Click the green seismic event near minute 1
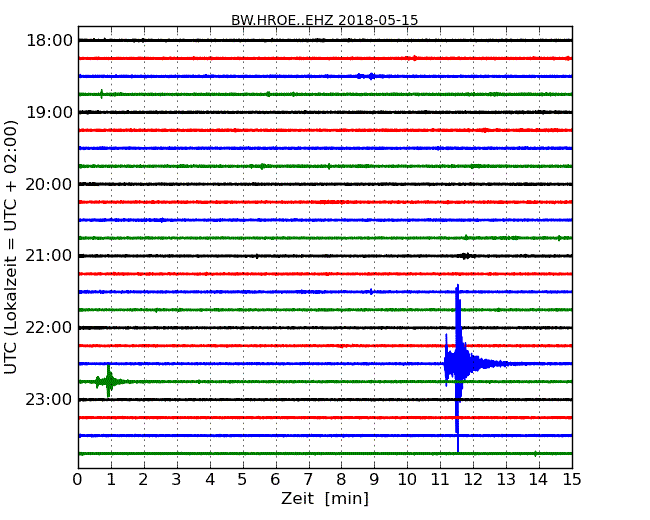 click(109, 381)
